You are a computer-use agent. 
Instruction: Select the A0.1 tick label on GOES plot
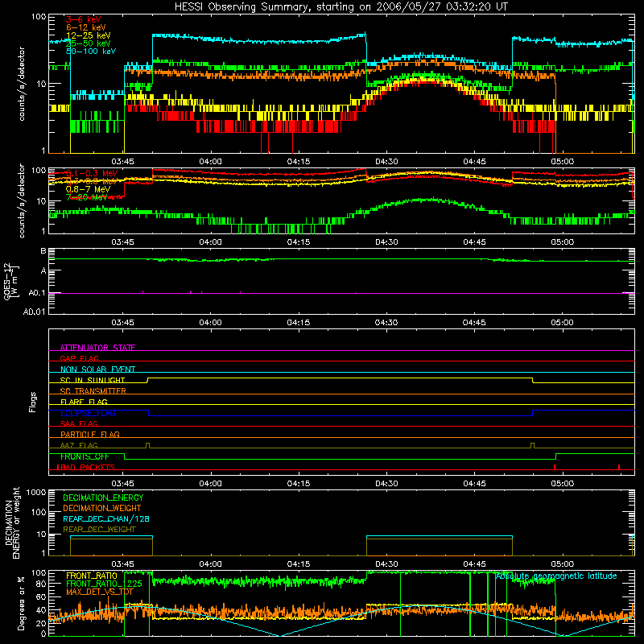pos(37,293)
